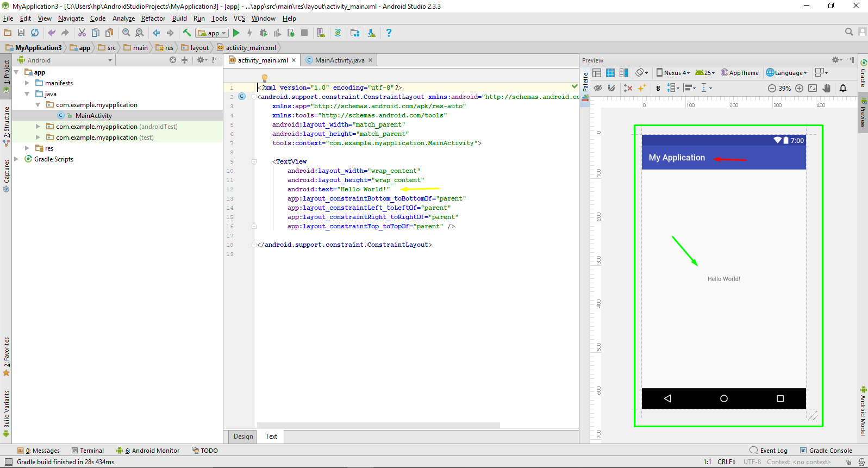
Task: Toggle autoconnect magnet in the preview toolbar
Action: pos(611,88)
